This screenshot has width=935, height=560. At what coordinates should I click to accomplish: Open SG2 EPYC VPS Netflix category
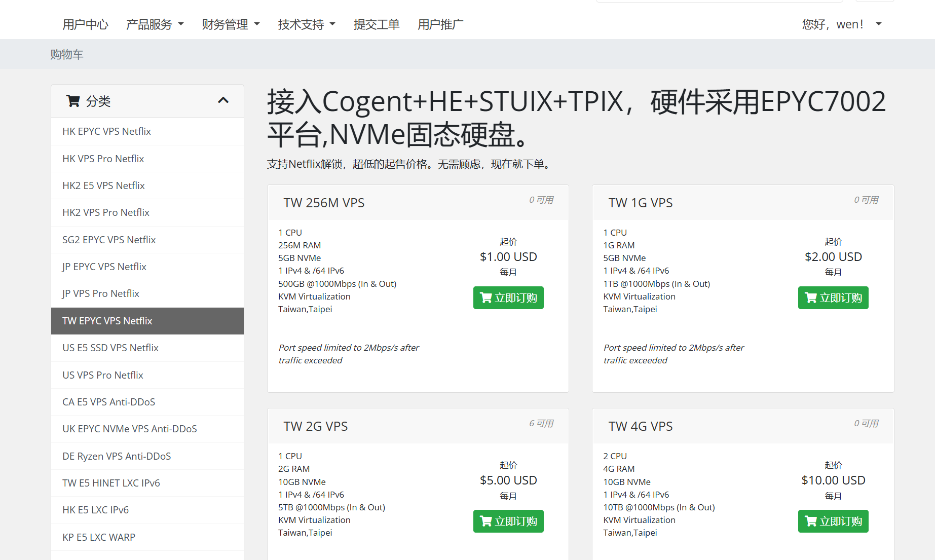point(108,240)
